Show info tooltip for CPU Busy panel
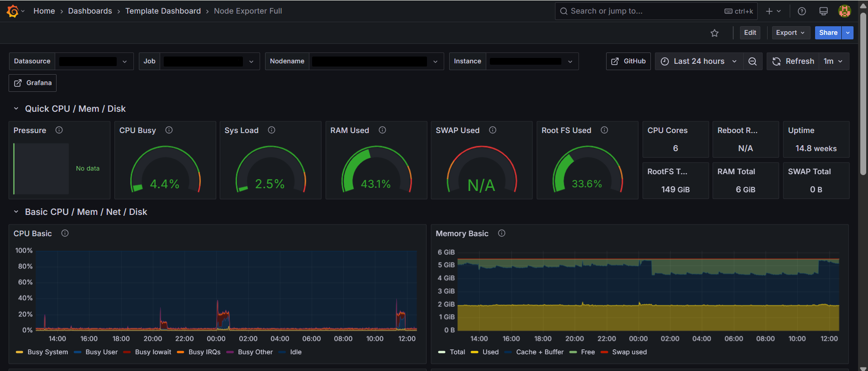 pos(169,130)
